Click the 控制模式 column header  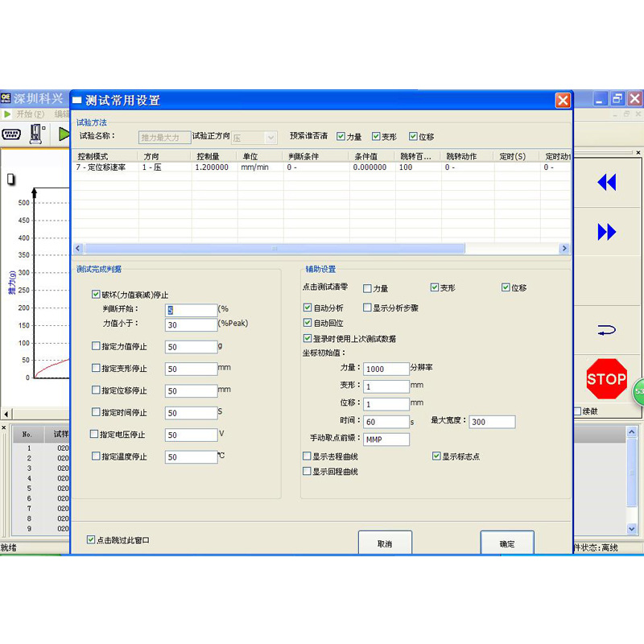pyautogui.click(x=105, y=156)
